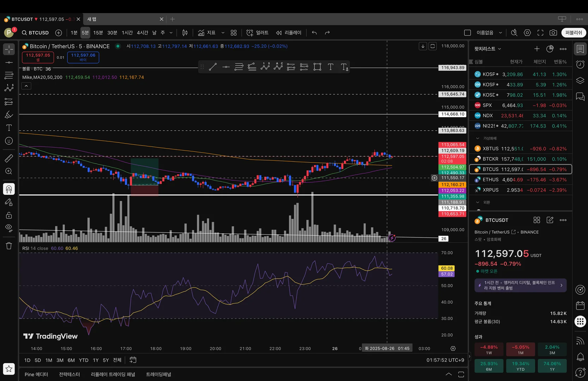Screen dimensions: 588x381
Task: Click the camera snapshot icon
Action: point(553,33)
